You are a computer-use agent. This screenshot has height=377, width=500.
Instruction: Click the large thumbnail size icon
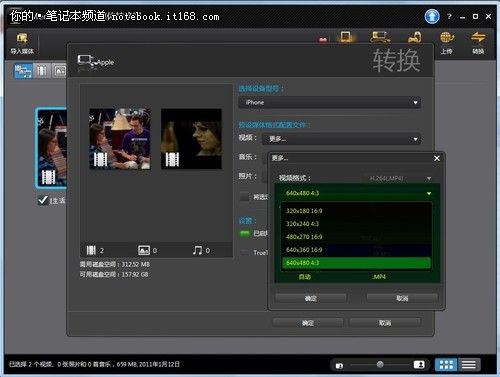[x=419, y=365]
